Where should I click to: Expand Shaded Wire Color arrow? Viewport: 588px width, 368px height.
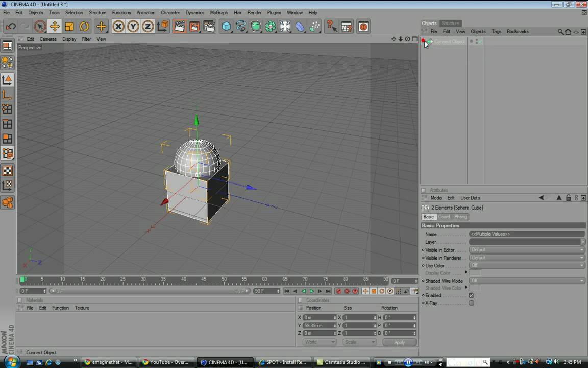point(466,287)
